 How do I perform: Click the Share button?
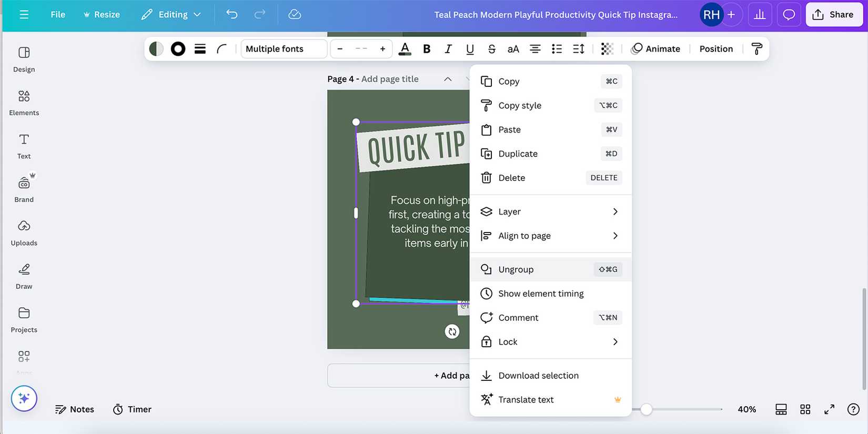pos(833,15)
